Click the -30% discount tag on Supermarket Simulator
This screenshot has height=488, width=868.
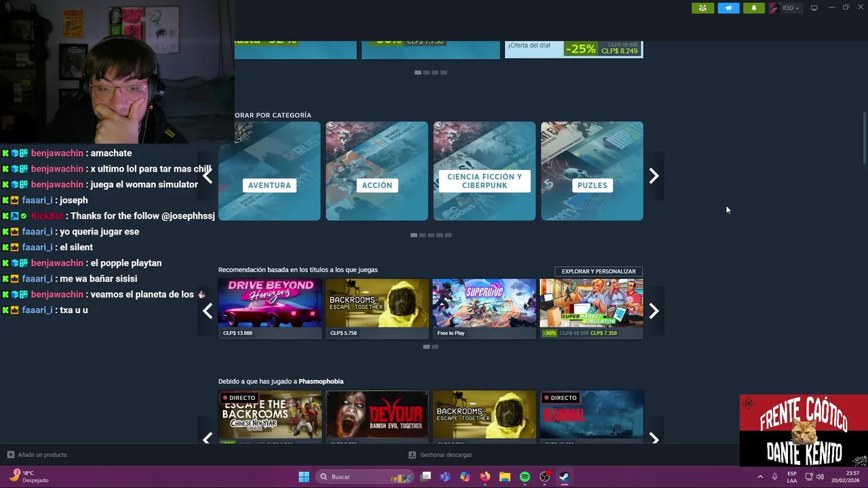coord(550,333)
